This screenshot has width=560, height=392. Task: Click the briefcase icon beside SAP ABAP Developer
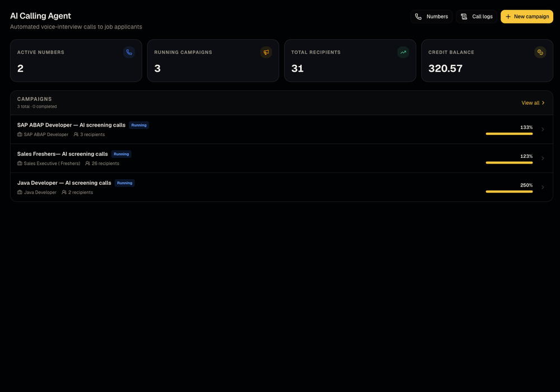click(20, 134)
